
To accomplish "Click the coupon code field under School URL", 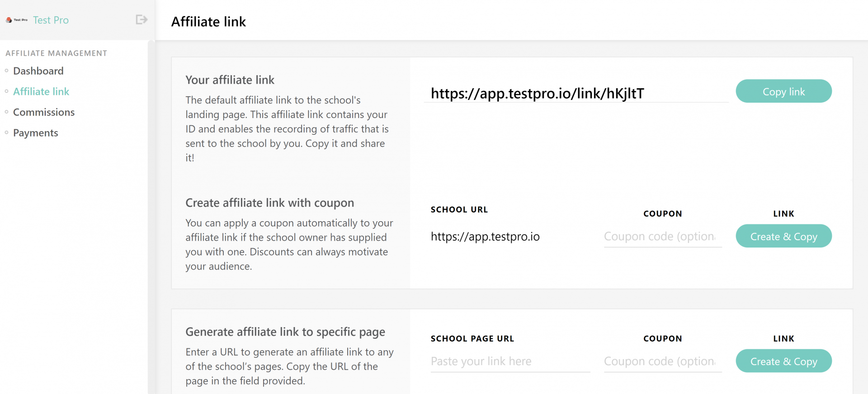I will (663, 236).
